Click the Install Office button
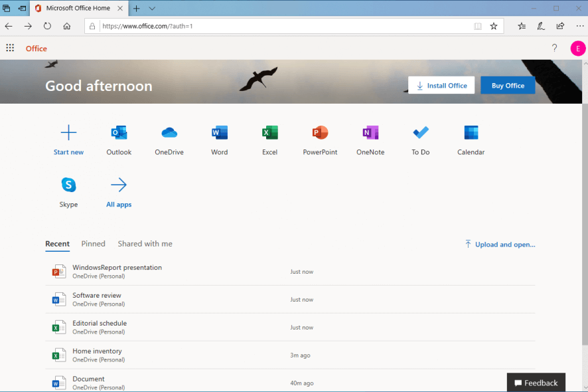 (x=441, y=85)
